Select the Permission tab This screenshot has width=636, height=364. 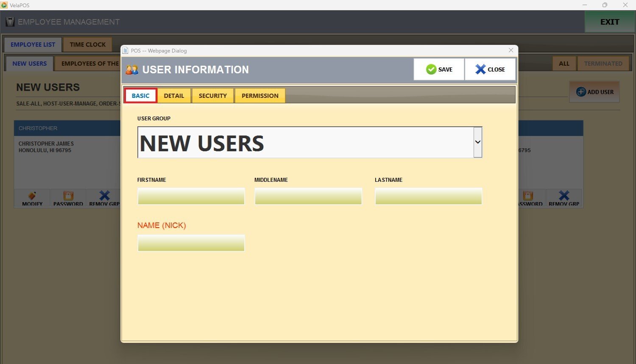coord(260,96)
